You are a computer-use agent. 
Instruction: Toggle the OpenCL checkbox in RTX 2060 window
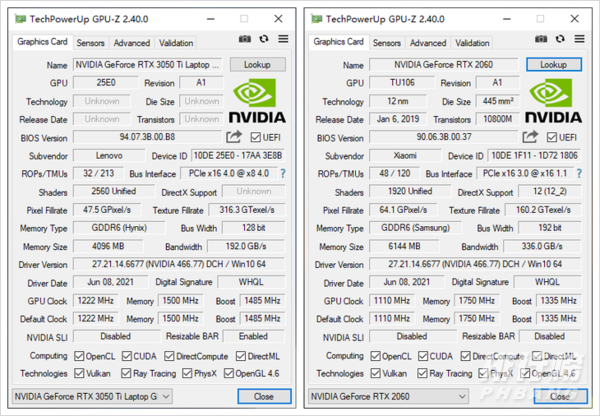click(377, 355)
